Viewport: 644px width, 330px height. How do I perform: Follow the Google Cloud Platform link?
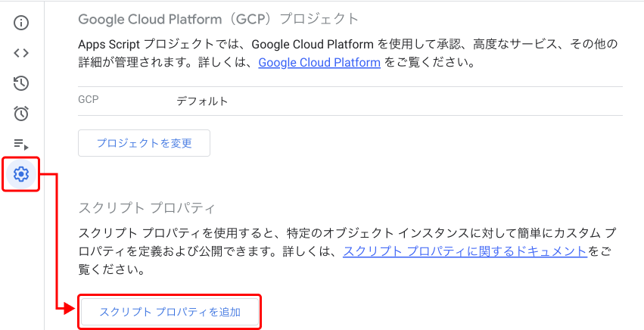pyautogui.click(x=319, y=63)
